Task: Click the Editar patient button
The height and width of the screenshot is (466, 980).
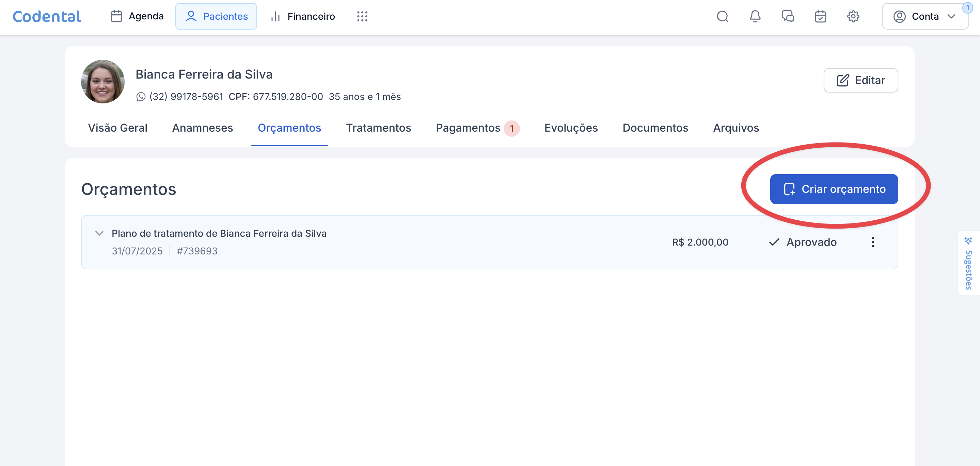Action: click(860, 80)
